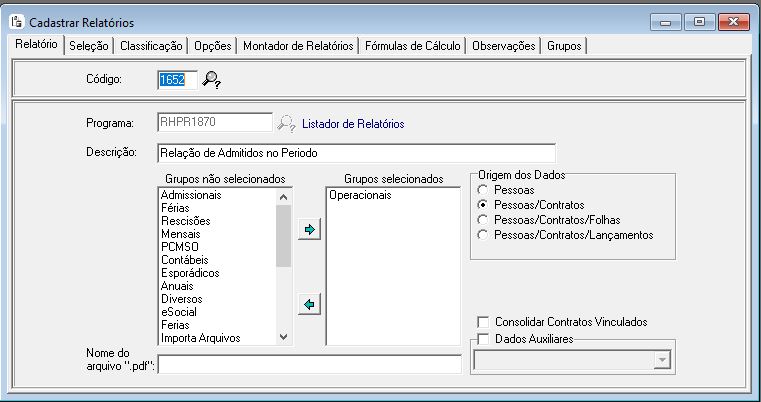Image resolution: width=761 pixels, height=402 pixels.
Task: Select Pessoas/Contratos/Lançamentos option
Action: pos(485,235)
